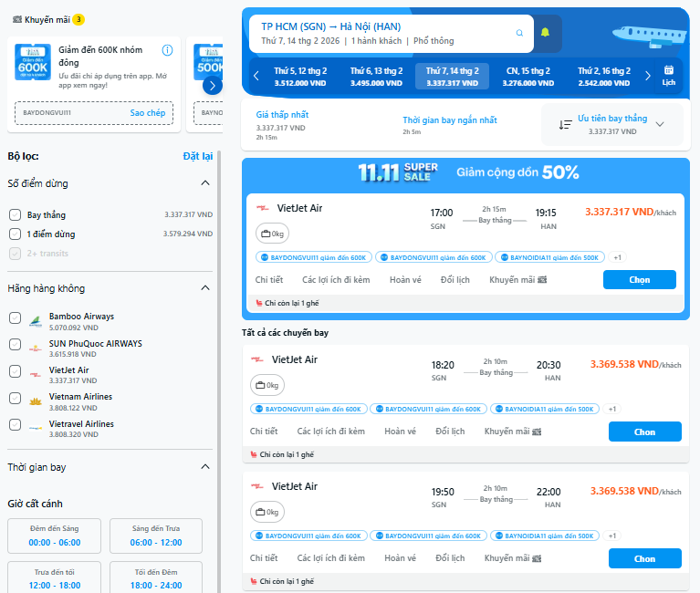This screenshot has width=700, height=593.
Task: Tick the Bamboo Airways checkbox
Action: click(15, 318)
